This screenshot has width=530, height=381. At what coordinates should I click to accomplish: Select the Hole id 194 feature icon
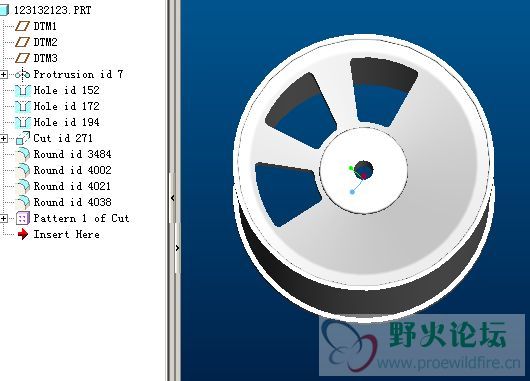tap(23, 122)
